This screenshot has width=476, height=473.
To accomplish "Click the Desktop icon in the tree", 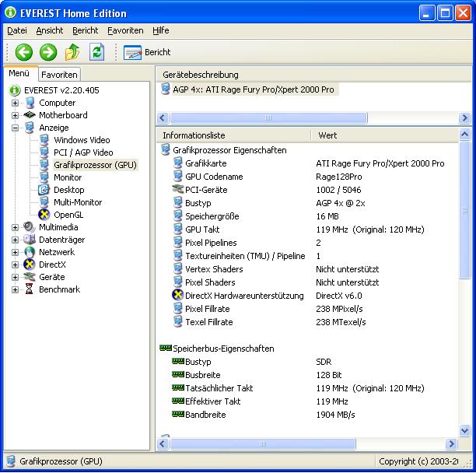I will pyautogui.click(x=44, y=190).
